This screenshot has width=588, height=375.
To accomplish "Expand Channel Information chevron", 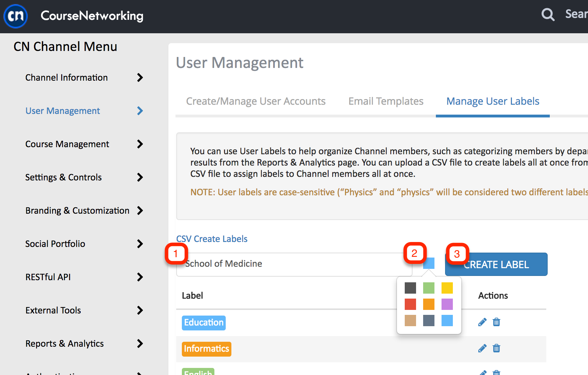I will pyautogui.click(x=140, y=77).
